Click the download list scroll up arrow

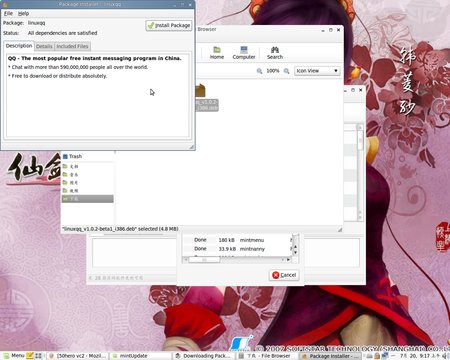coord(295,247)
